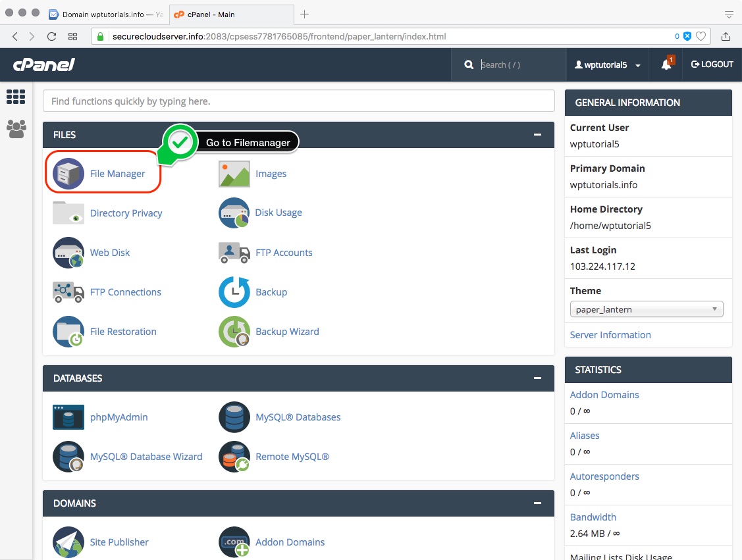
Task: Collapse the FILES section
Action: (x=537, y=135)
